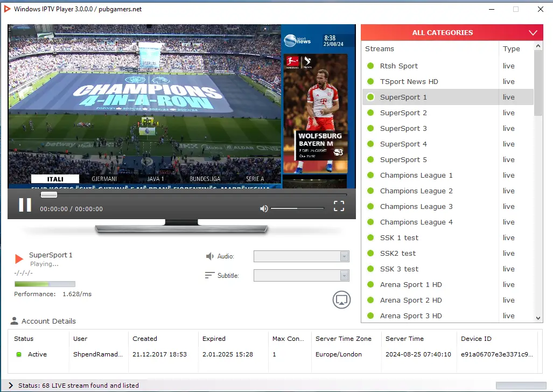Click the green dot for Champions League 1
553x392 pixels.
[x=370, y=176]
